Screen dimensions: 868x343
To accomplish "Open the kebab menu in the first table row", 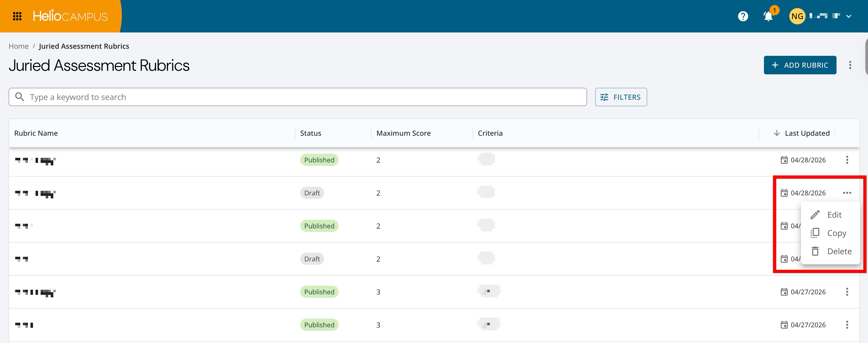I will click(x=847, y=160).
